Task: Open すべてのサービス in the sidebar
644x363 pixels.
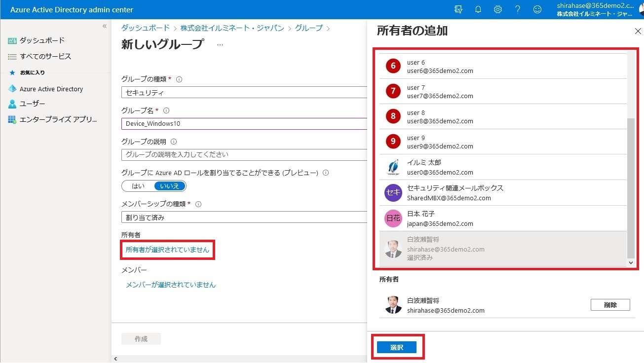Action: [45, 57]
